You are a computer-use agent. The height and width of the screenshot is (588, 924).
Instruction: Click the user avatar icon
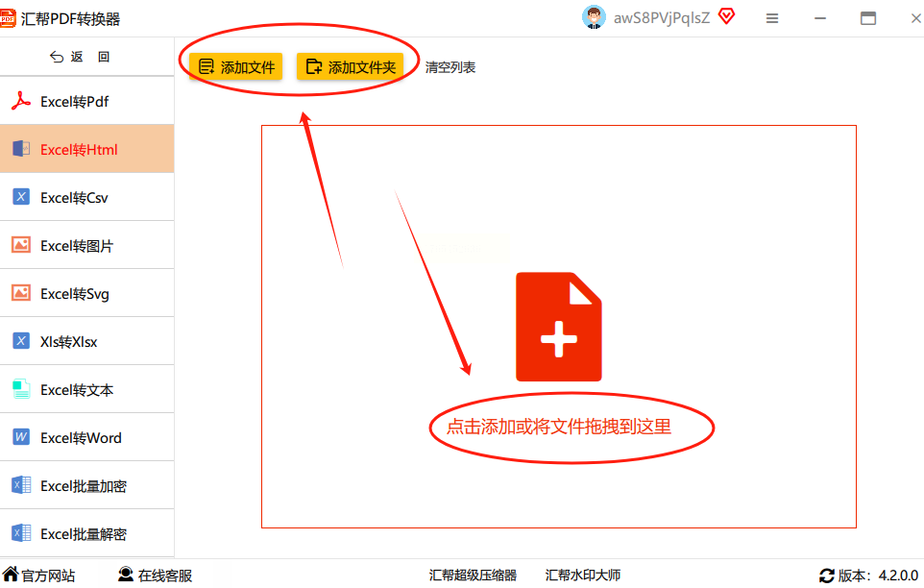click(x=594, y=17)
